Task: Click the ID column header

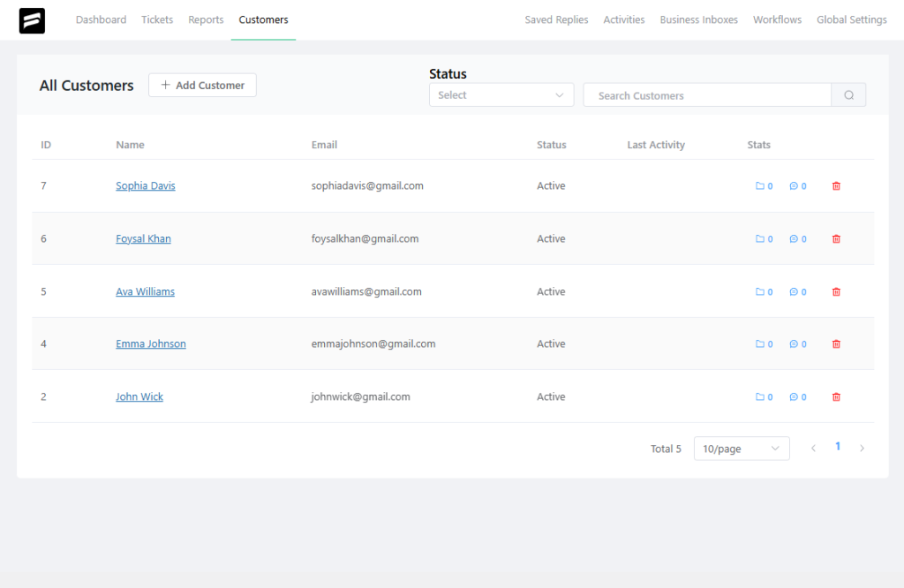Action: (x=46, y=145)
